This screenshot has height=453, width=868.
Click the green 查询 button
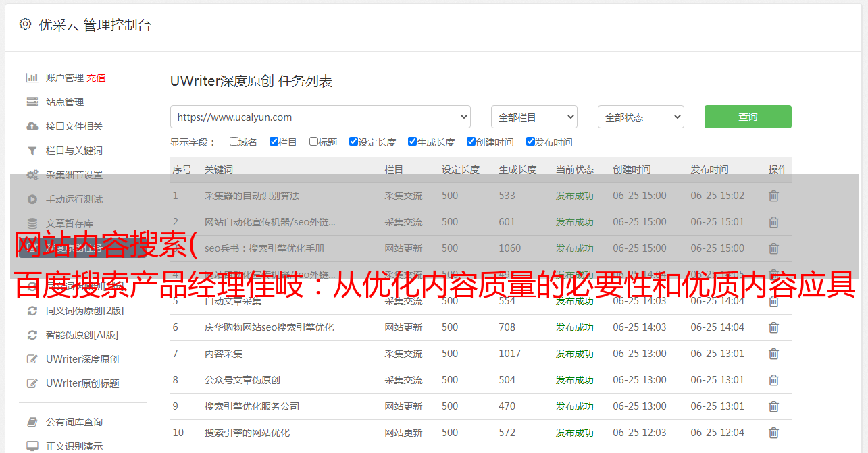(x=748, y=117)
